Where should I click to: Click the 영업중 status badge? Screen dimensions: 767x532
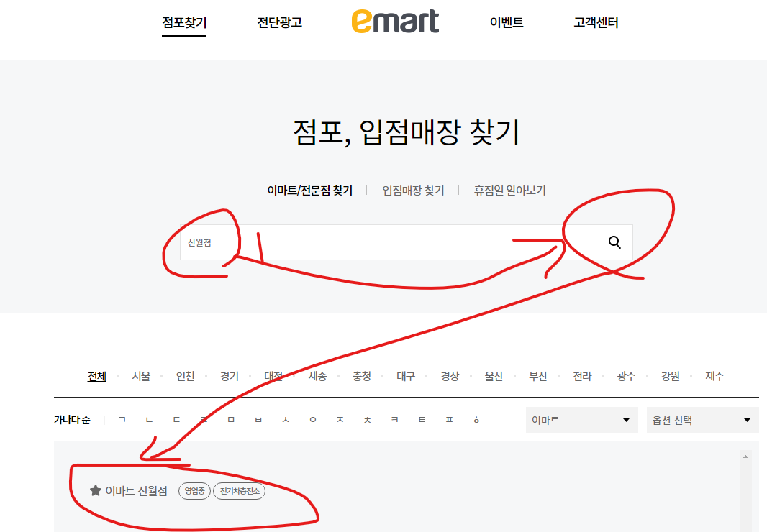tap(195, 491)
